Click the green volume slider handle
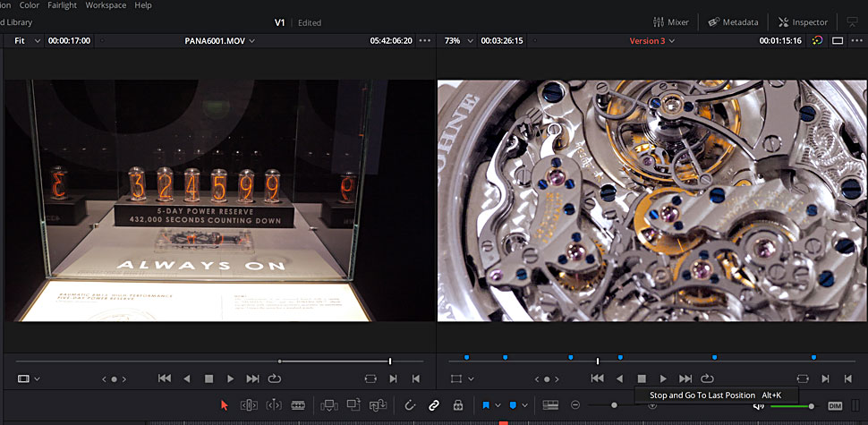 pos(811,406)
